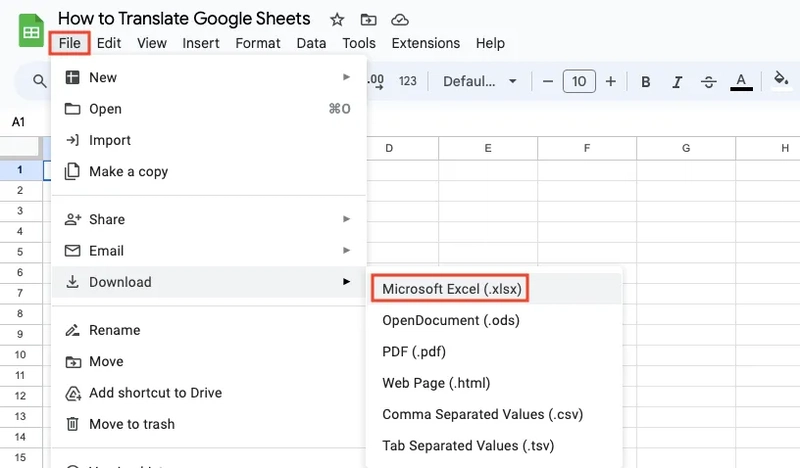Choose New in the File menu
Viewport: 800px width, 468px height.
tap(209, 77)
